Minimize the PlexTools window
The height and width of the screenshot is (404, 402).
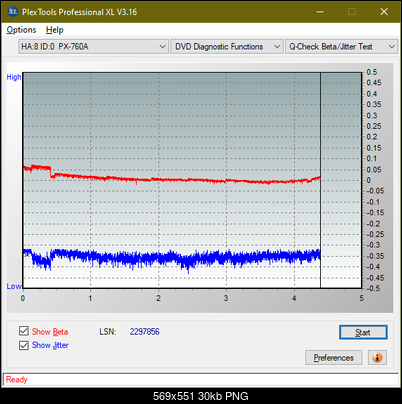[x=320, y=12]
